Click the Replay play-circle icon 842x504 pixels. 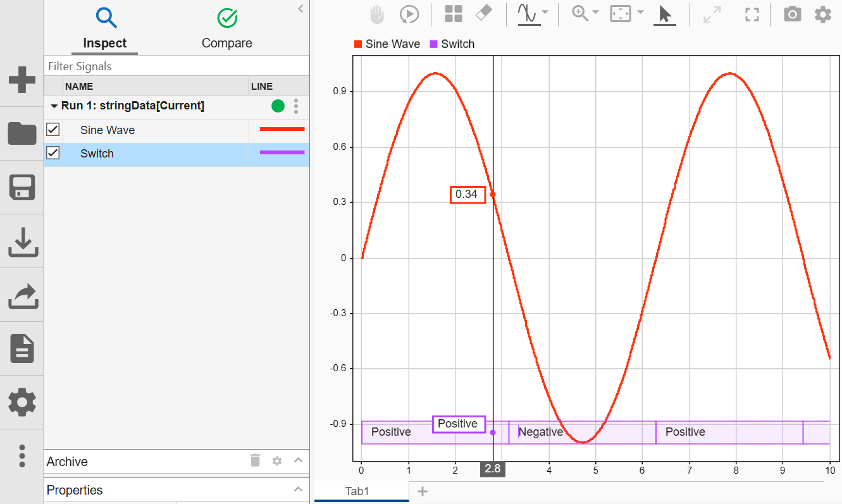click(409, 15)
